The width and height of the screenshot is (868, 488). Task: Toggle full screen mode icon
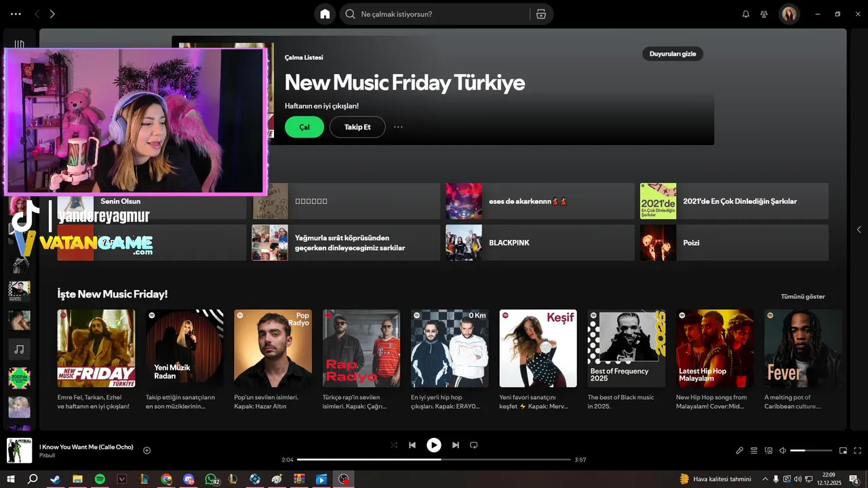pos(858,450)
